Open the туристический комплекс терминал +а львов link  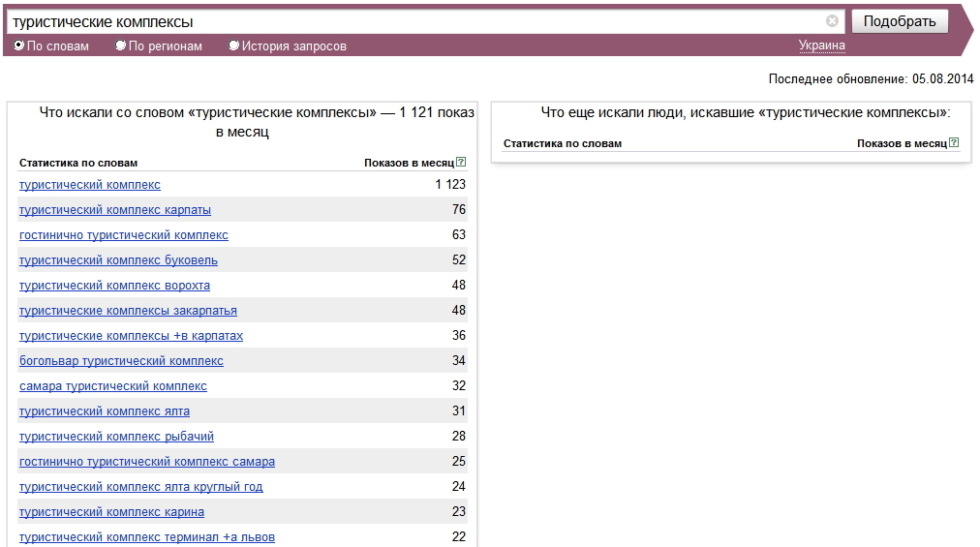(147, 537)
